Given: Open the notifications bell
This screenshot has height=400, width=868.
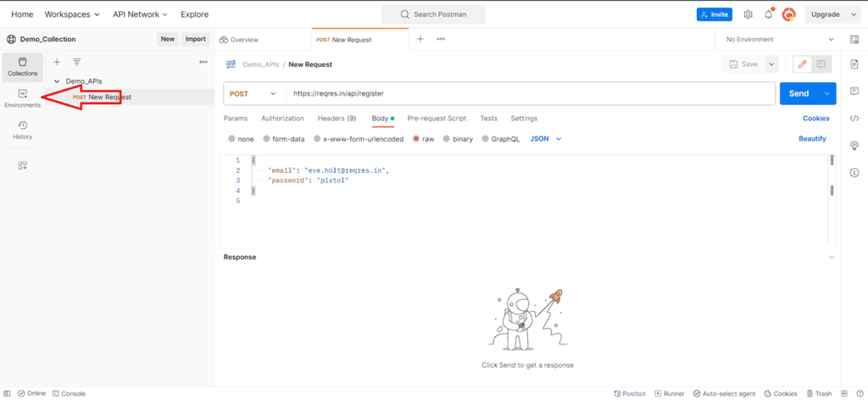Looking at the screenshot, I should (768, 14).
